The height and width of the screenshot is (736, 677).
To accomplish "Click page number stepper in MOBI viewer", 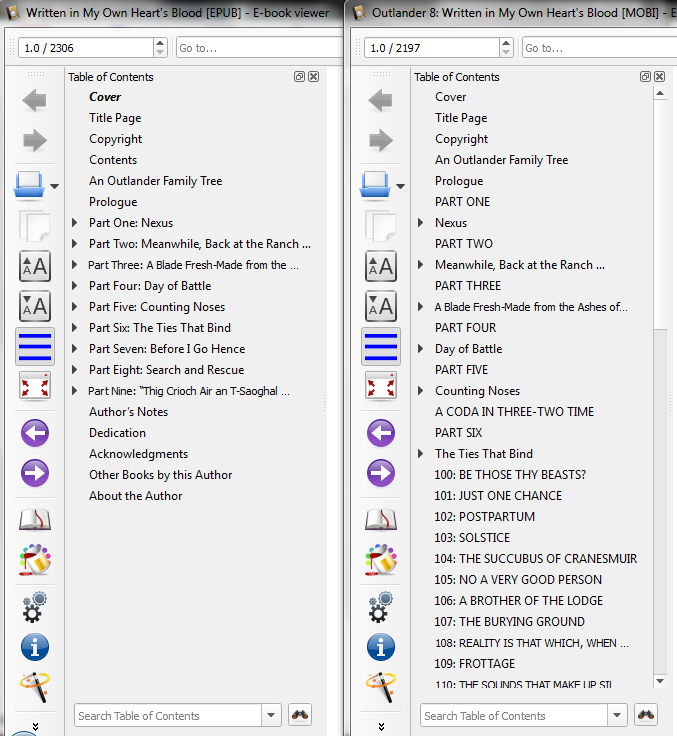I will pyautogui.click(x=506, y=48).
